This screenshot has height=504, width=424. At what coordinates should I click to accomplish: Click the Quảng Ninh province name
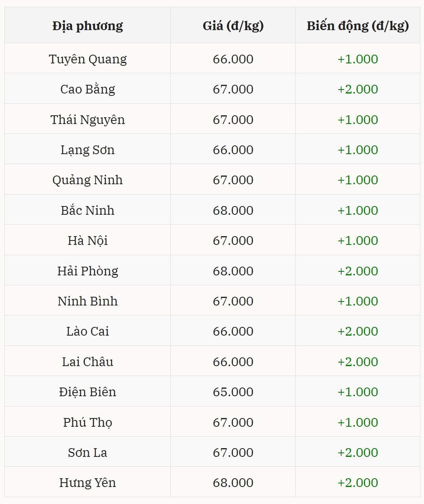pyautogui.click(x=88, y=180)
